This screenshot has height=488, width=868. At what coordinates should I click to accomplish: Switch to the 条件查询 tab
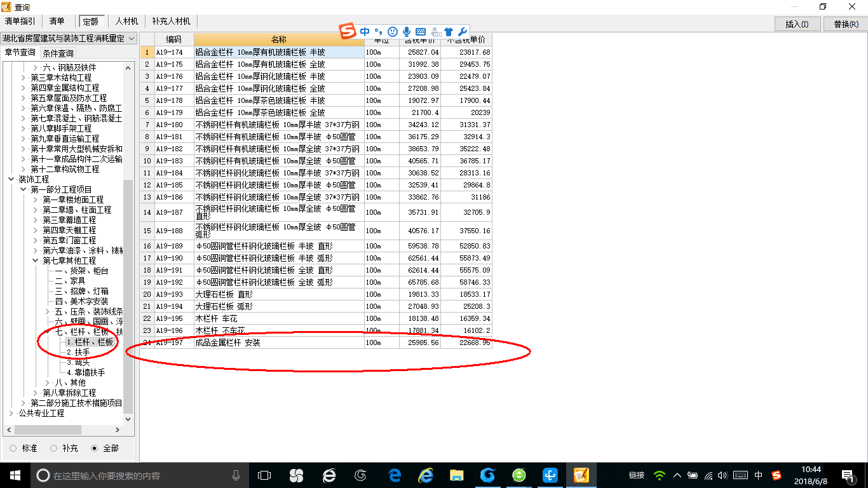[x=58, y=53]
